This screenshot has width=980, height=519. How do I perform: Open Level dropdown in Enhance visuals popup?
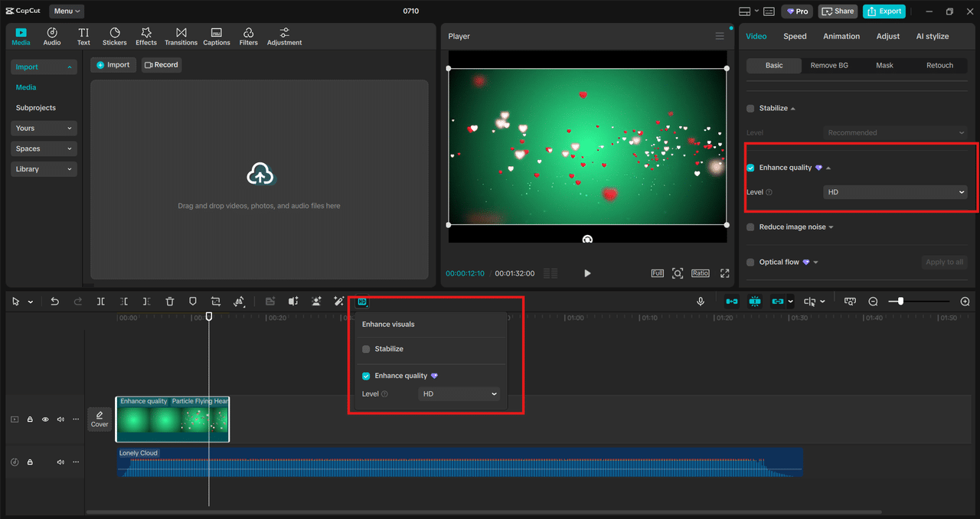tap(459, 394)
